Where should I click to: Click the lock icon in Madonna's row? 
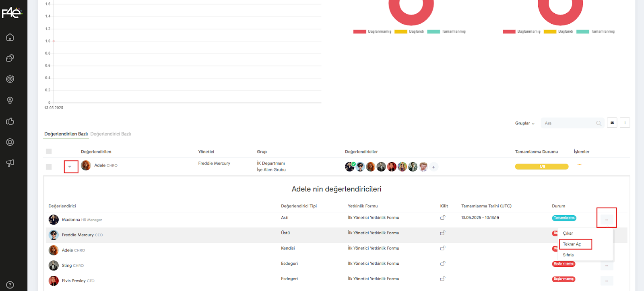tap(443, 218)
